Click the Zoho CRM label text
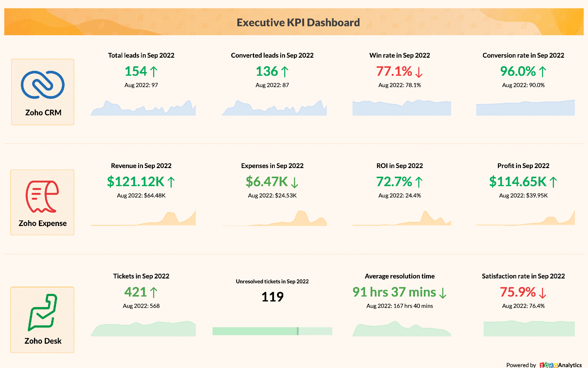Image resolution: width=588 pixels, height=368 pixels. (43, 113)
